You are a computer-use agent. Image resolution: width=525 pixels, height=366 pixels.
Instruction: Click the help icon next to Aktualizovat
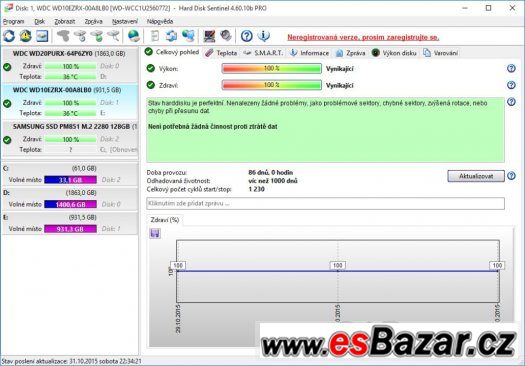point(511,176)
